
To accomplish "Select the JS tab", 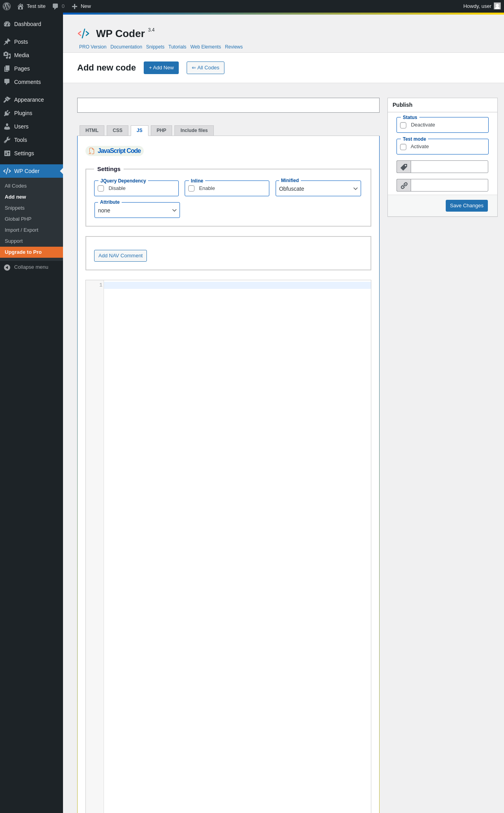I will click(x=139, y=130).
